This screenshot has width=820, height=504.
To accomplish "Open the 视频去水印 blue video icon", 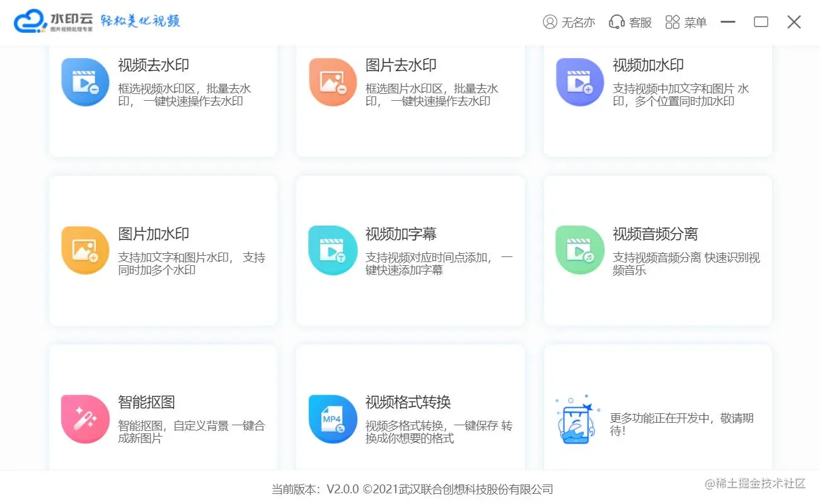I will pos(85,82).
